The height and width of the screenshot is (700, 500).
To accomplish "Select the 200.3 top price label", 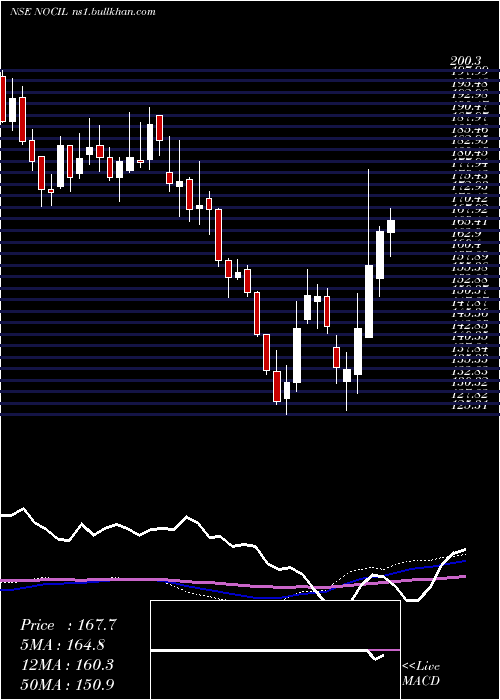I will pyautogui.click(x=465, y=62).
